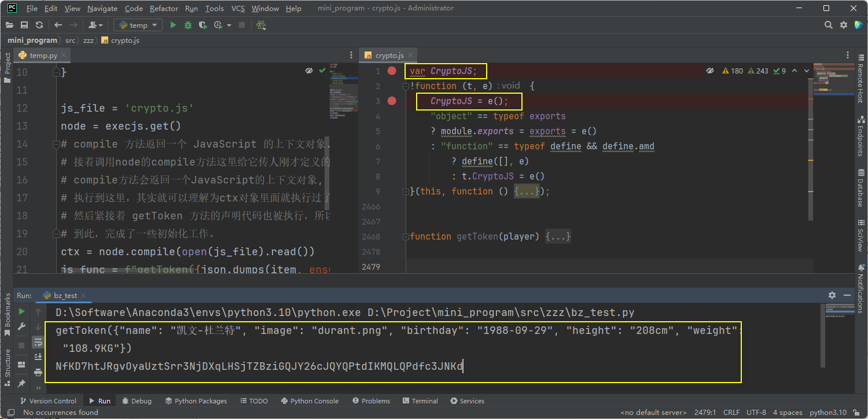Run temp with coverage
Image resolution: width=868 pixels, height=419 pixels.
coord(203,25)
